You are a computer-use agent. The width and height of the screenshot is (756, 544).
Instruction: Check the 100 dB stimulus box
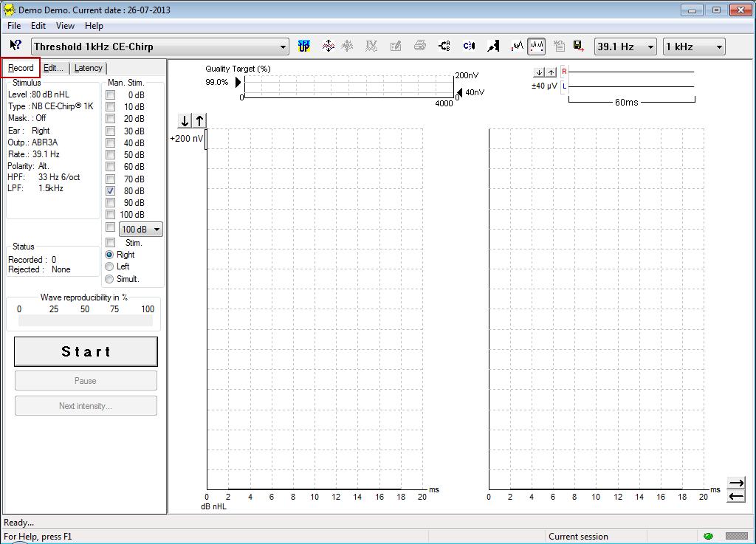click(x=111, y=214)
